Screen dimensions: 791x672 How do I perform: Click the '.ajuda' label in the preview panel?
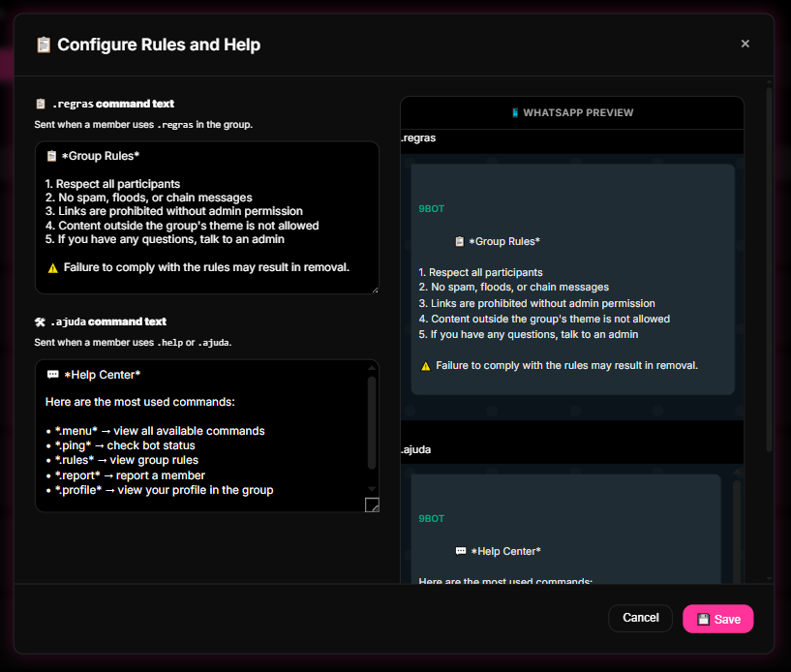pos(415,449)
